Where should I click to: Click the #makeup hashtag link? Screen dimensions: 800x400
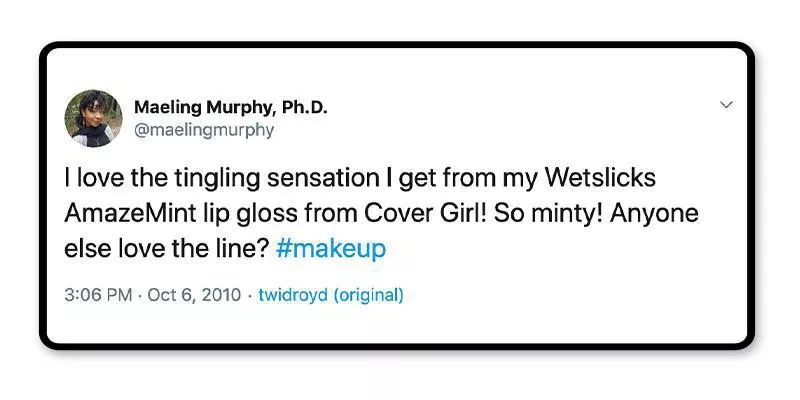pos(329,249)
